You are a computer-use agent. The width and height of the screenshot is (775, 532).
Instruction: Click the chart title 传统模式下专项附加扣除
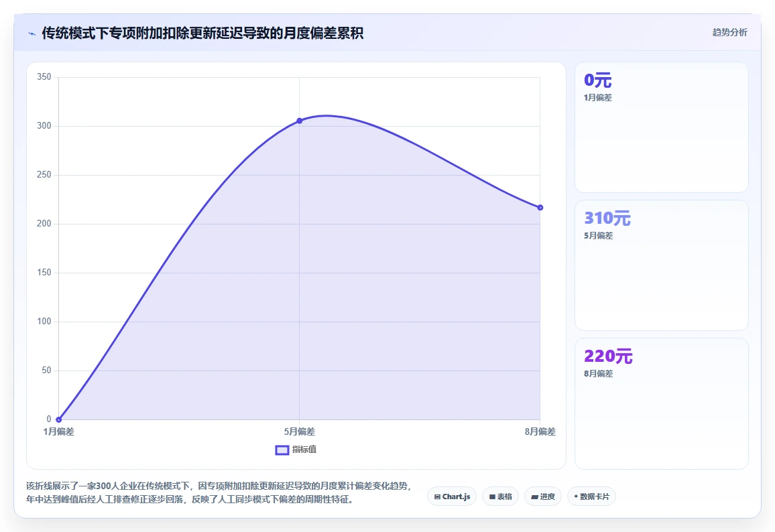pos(202,33)
